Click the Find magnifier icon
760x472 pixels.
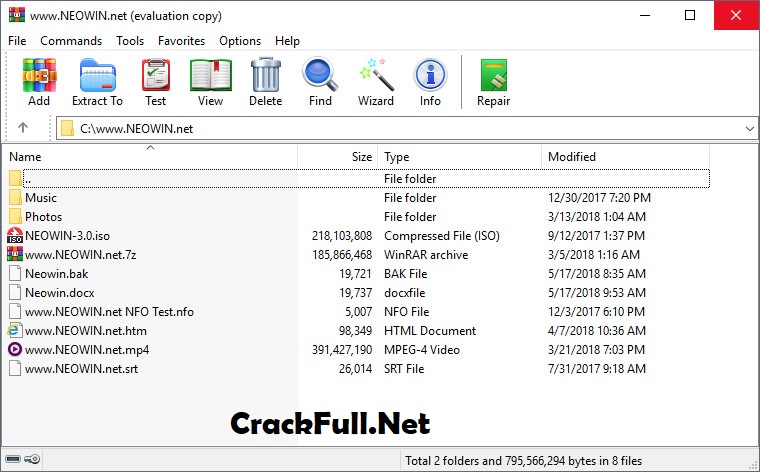[x=320, y=75]
